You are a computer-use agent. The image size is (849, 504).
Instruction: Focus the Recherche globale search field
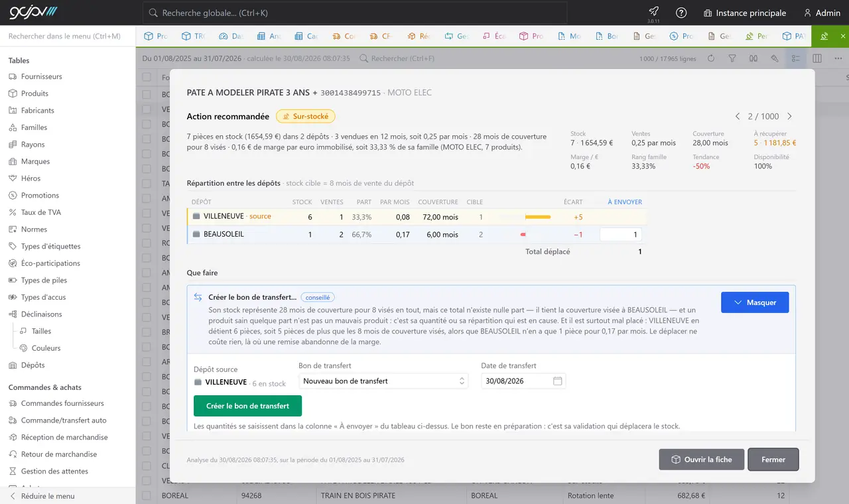[355, 13]
